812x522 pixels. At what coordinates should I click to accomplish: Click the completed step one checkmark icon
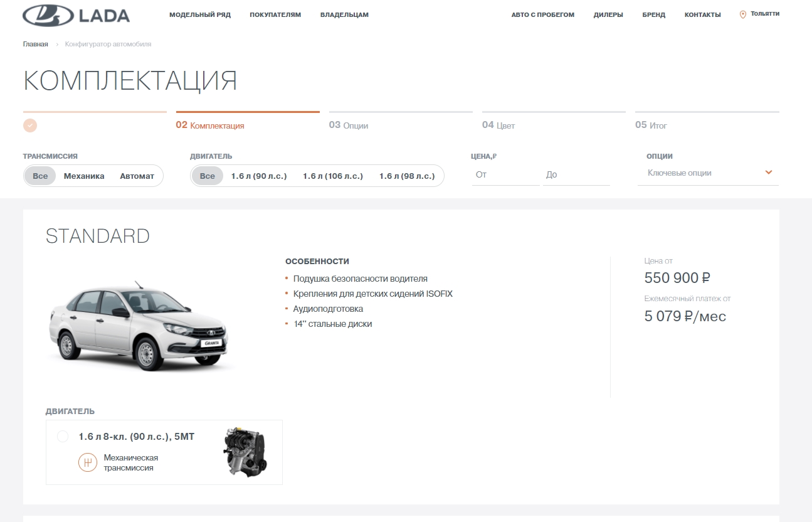click(x=30, y=125)
